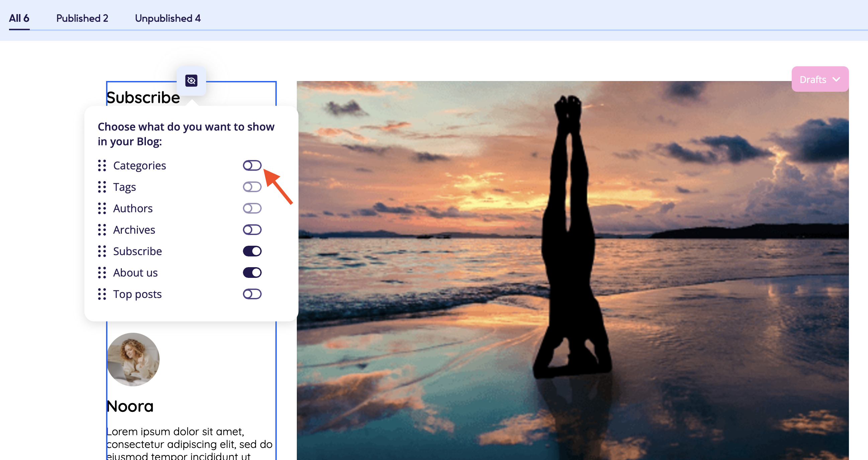Click the hidden-eye visibility icon above Subscribe
This screenshot has height=460, width=868.
pyautogui.click(x=191, y=81)
